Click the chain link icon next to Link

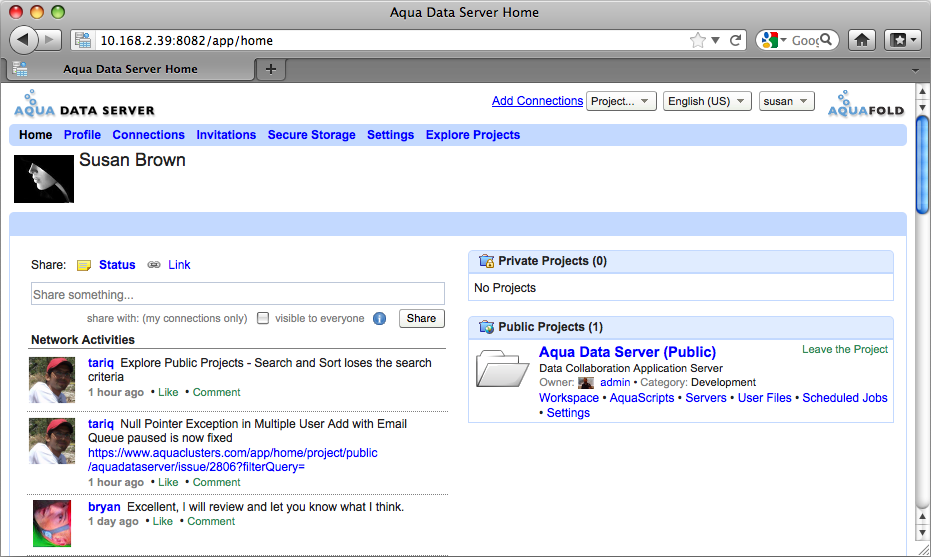pyautogui.click(x=154, y=265)
